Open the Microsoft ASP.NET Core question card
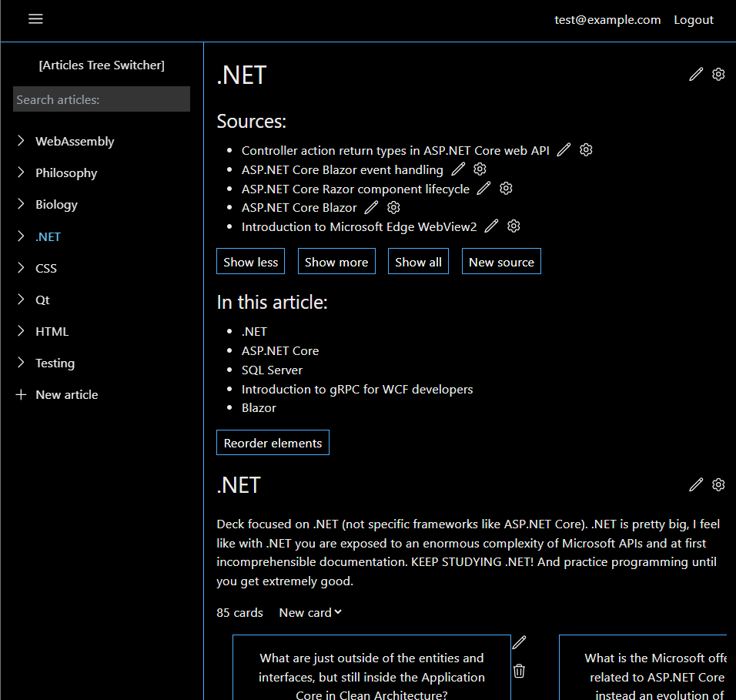 (x=643, y=667)
